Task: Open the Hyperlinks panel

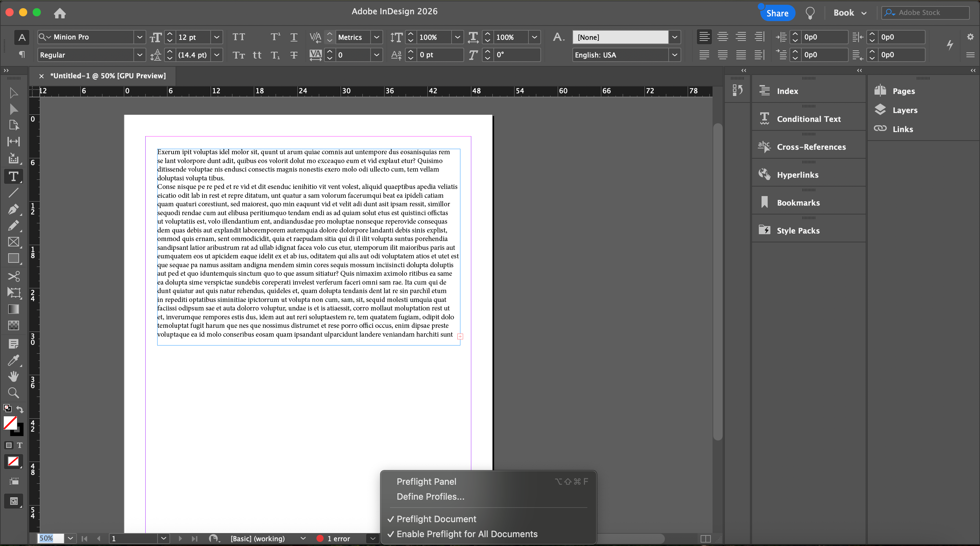Action: click(797, 175)
